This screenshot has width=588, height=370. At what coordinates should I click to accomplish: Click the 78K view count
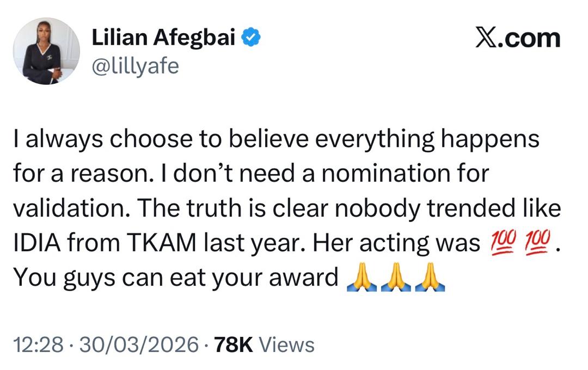(234, 344)
